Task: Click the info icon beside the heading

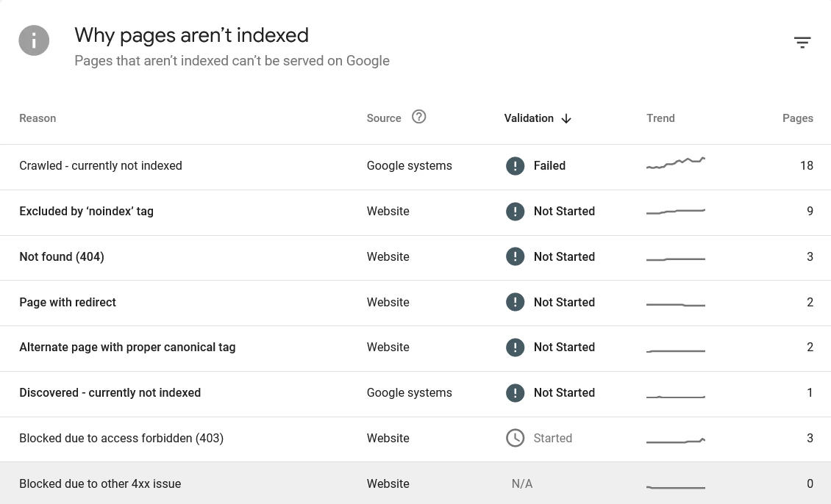Action: pos(34,40)
